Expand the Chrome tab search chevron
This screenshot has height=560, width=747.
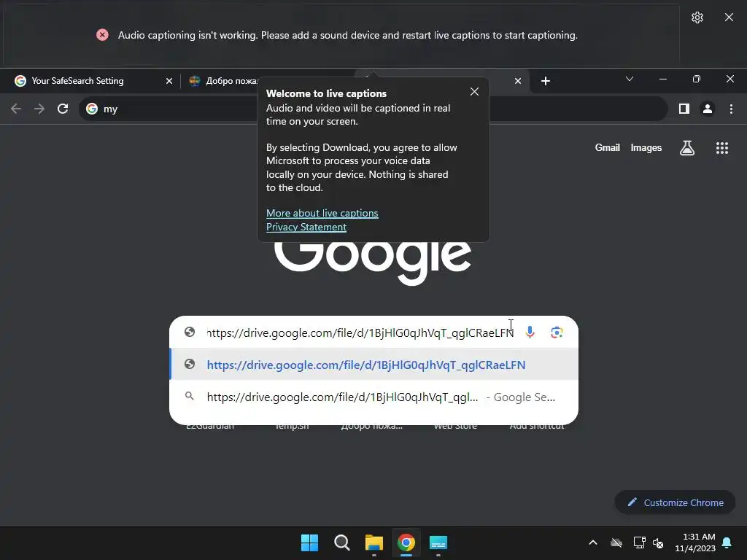(630, 79)
